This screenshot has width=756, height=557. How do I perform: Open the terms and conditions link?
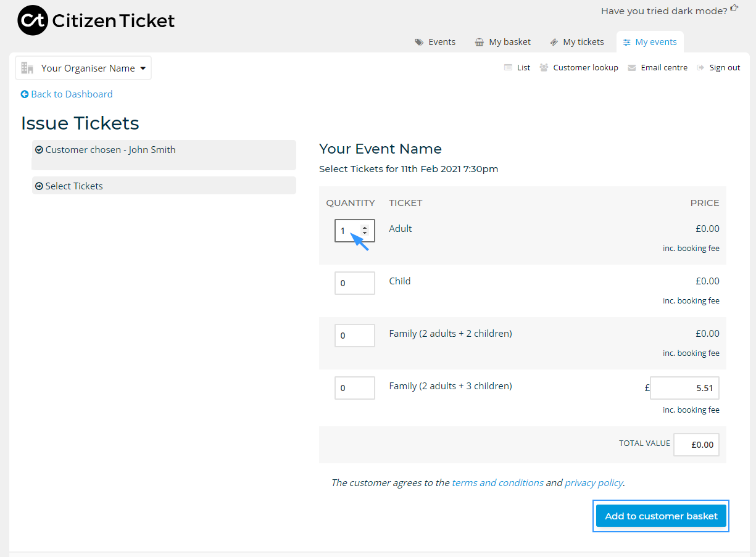tap(497, 482)
